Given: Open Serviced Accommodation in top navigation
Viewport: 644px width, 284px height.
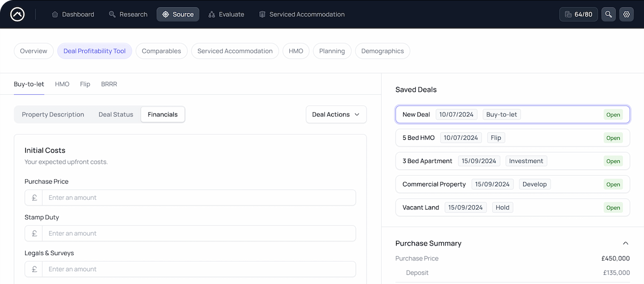Looking at the screenshot, I should pyautogui.click(x=302, y=14).
